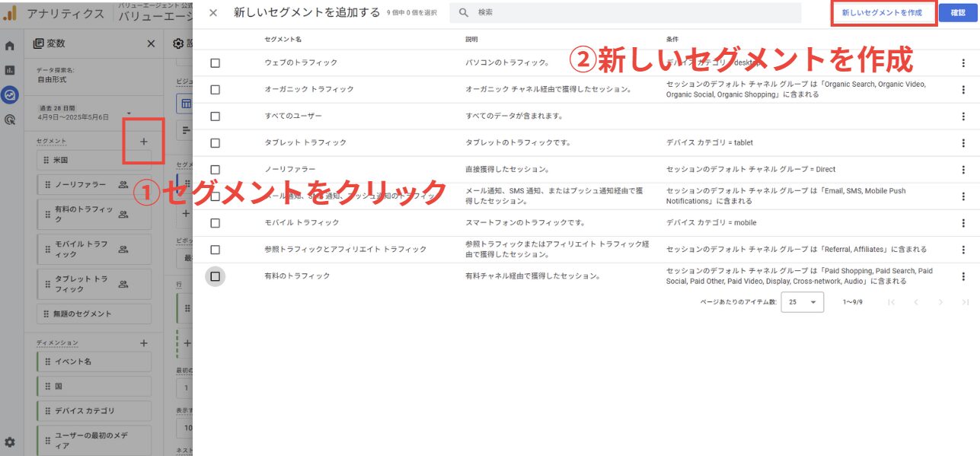Select the イベント名 dimension item
Image resolution: width=980 pixels, height=456 pixels.
[x=94, y=362]
